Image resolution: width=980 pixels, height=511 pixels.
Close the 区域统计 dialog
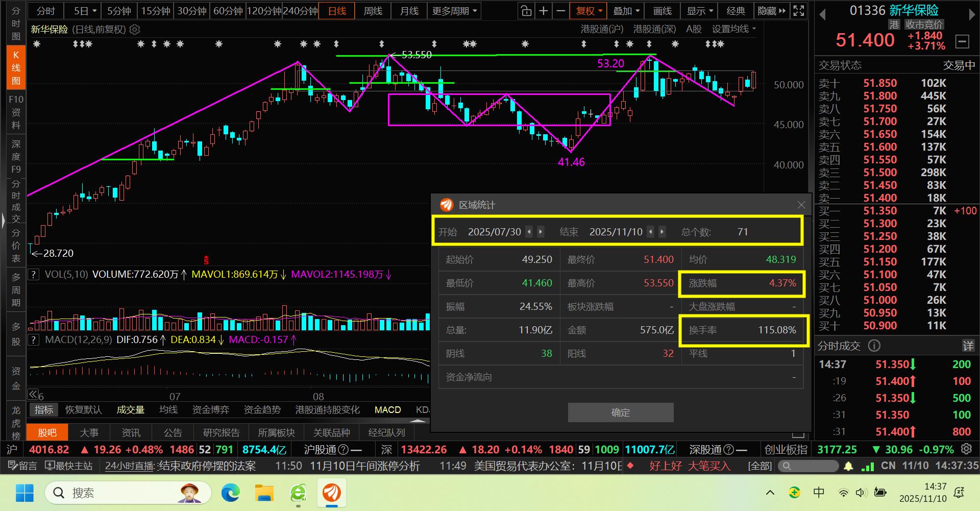click(x=801, y=205)
